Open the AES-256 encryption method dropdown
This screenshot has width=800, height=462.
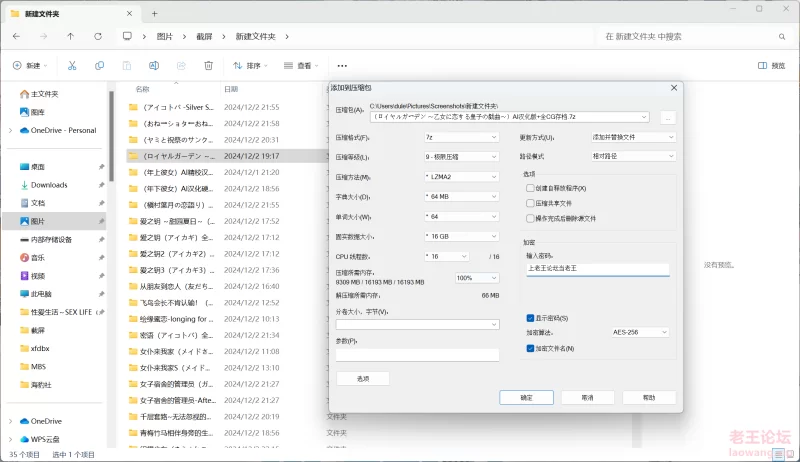coord(640,332)
